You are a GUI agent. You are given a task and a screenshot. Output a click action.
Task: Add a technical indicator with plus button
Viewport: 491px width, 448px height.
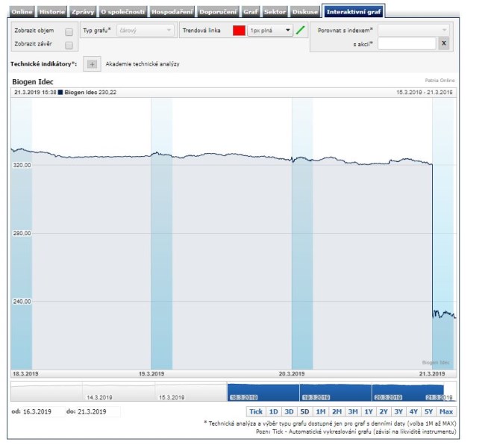tap(92, 64)
